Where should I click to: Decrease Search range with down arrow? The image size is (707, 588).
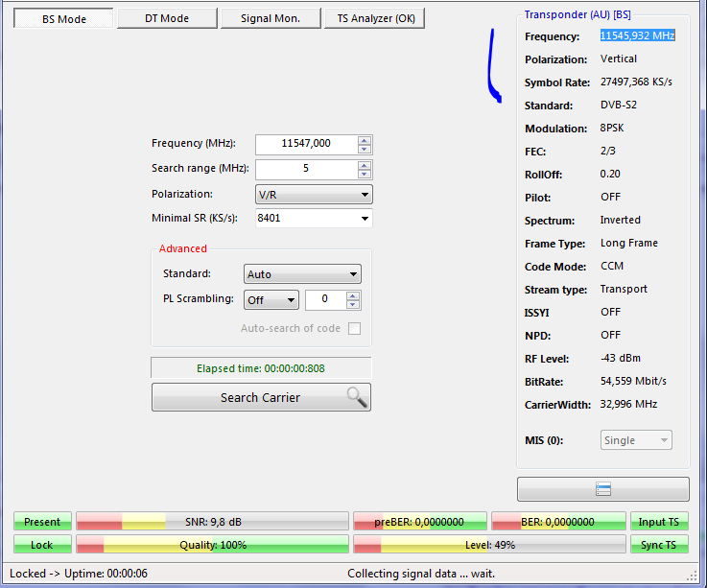(x=364, y=175)
